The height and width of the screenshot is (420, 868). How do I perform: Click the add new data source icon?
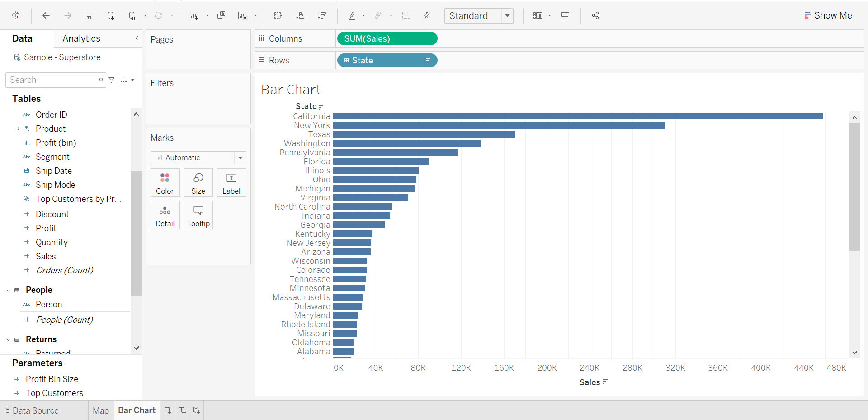[111, 15]
